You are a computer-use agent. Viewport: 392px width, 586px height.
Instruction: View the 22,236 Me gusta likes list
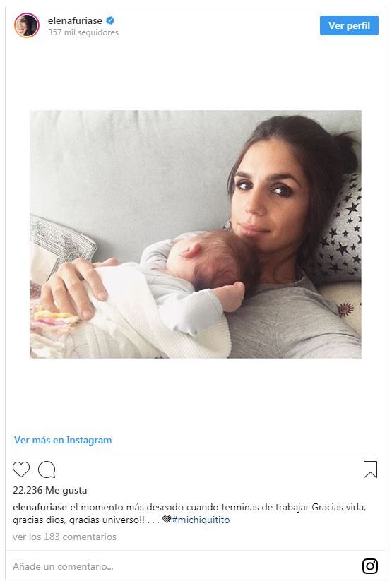pos(49,490)
